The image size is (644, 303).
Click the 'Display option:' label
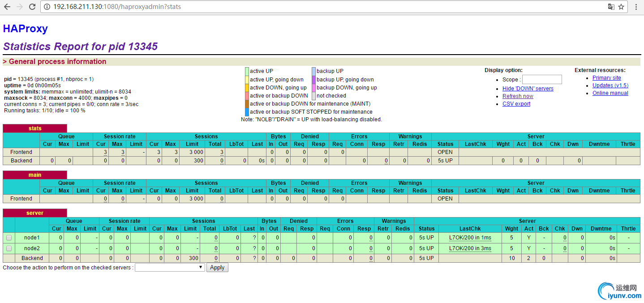click(x=503, y=70)
